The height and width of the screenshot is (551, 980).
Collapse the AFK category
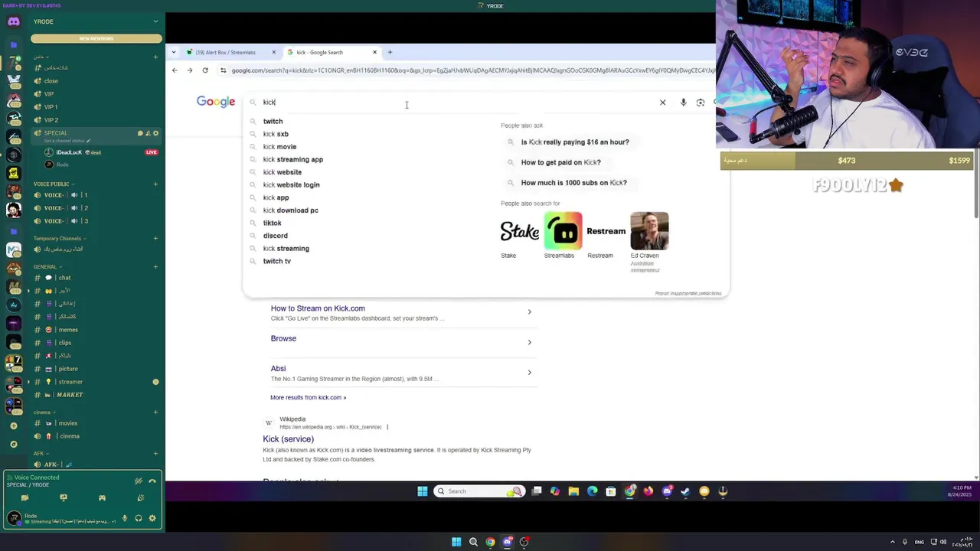(41, 452)
